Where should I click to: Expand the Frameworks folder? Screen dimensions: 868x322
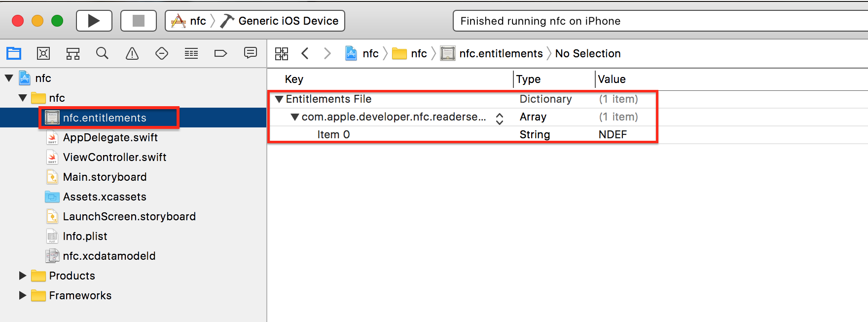tap(22, 295)
